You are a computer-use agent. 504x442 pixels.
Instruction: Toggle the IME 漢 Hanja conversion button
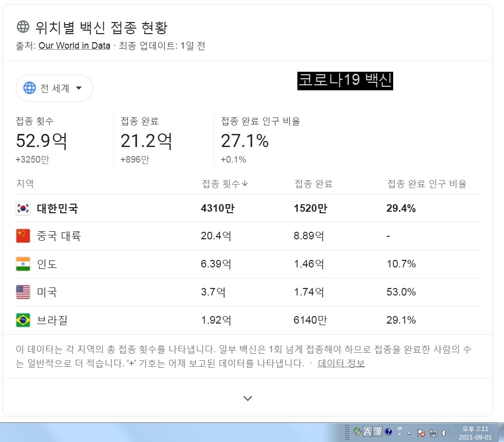coord(377,431)
